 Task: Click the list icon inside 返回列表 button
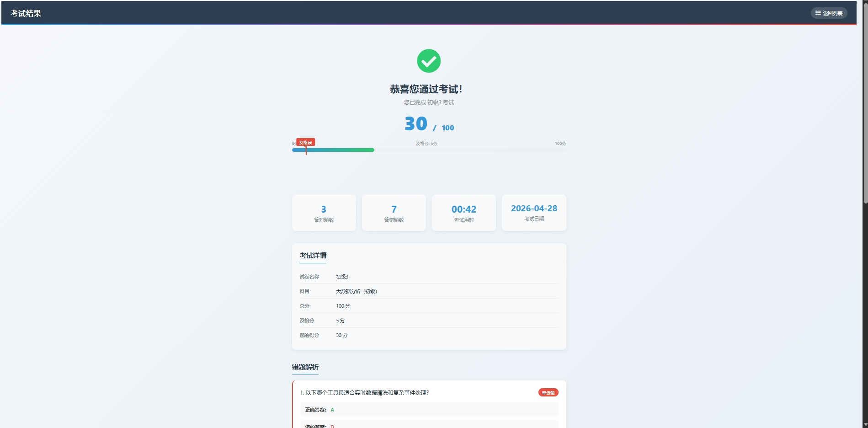coord(818,13)
